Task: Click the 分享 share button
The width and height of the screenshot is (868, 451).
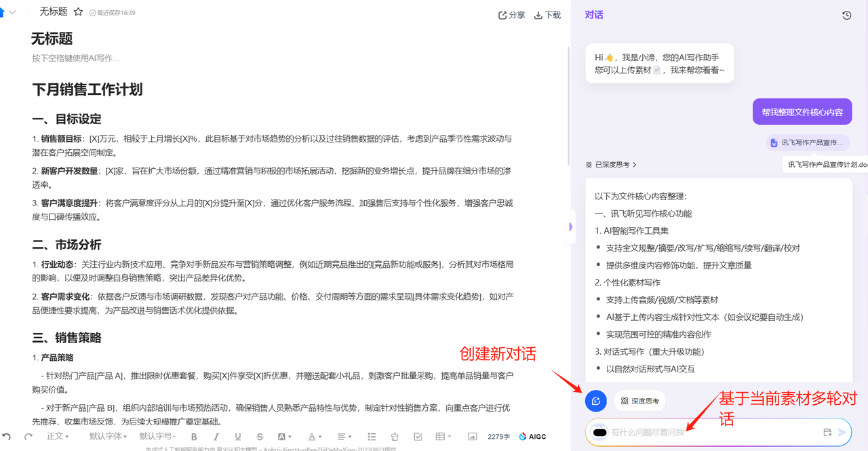Action: click(x=512, y=15)
